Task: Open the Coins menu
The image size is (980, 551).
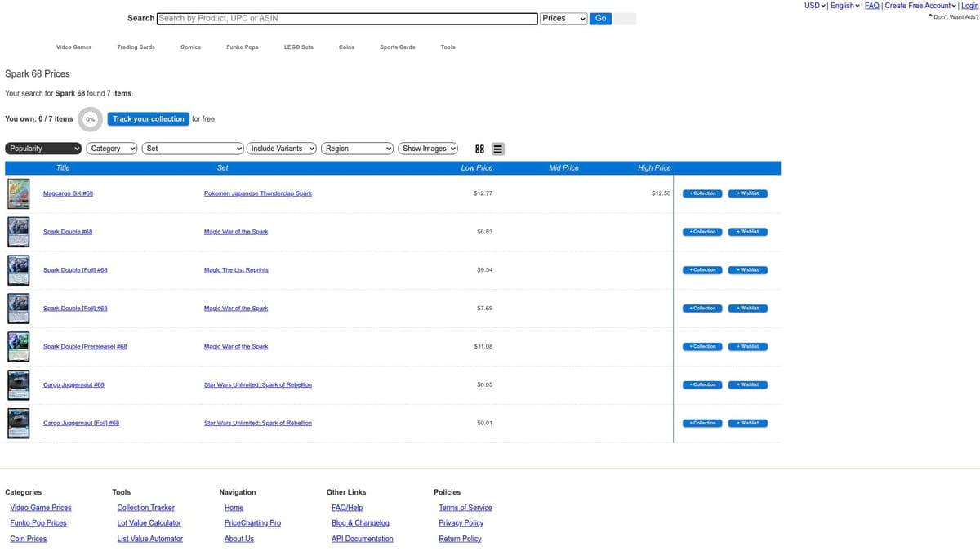Action: point(346,47)
